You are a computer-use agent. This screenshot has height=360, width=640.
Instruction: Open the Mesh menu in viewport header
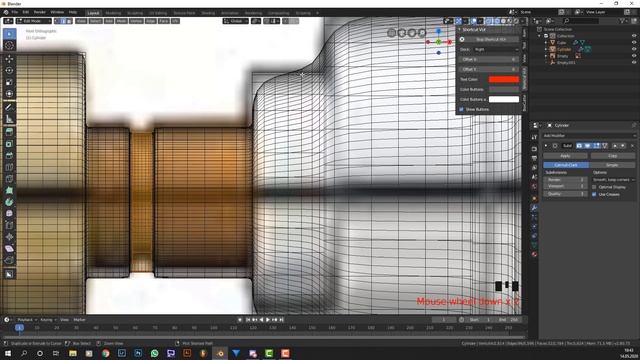[121, 21]
